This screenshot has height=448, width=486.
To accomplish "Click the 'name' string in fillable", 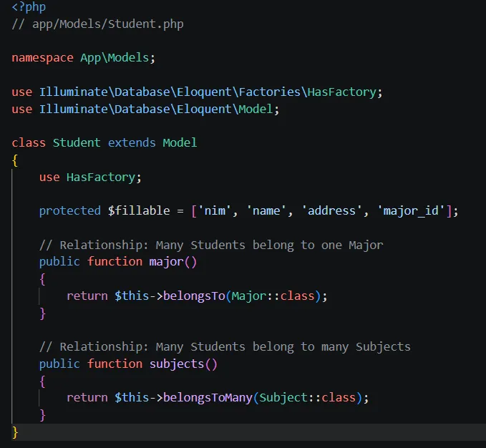I will click(x=266, y=211).
